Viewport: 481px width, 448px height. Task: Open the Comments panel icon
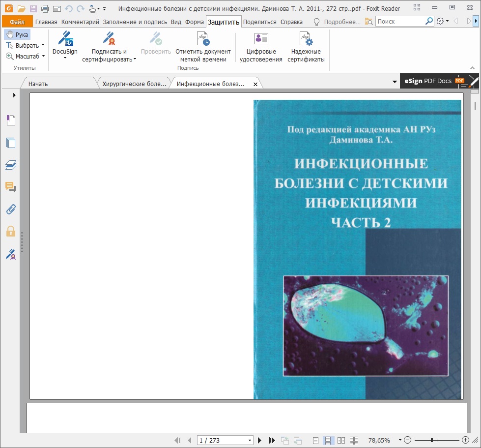[11, 187]
